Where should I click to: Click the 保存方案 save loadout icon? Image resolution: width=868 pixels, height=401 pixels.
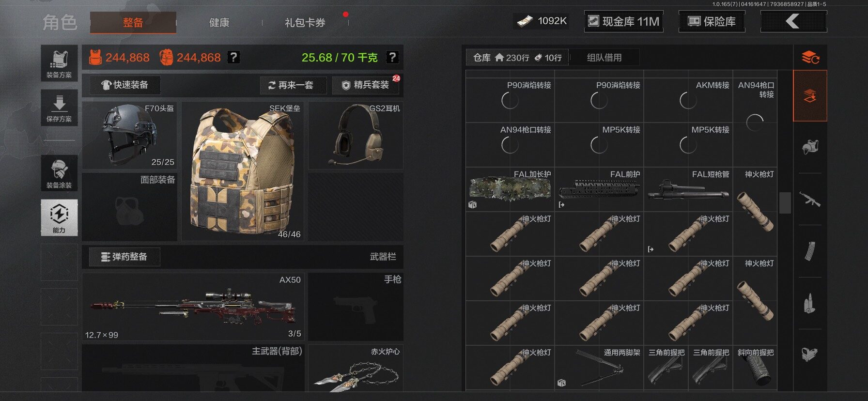tap(59, 108)
